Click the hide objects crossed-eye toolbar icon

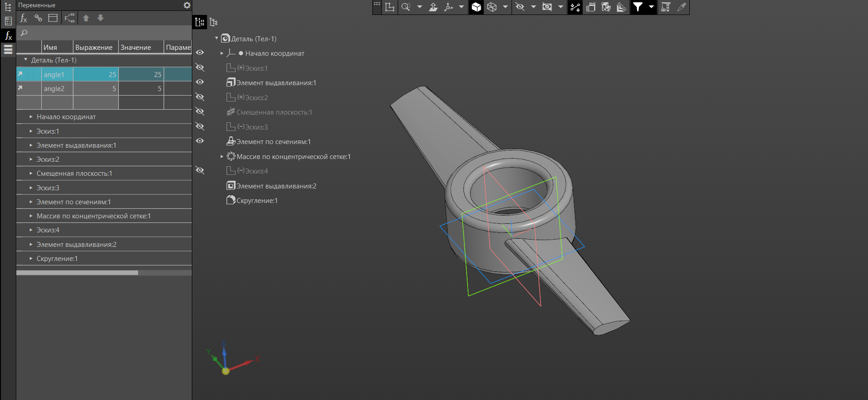point(520,7)
